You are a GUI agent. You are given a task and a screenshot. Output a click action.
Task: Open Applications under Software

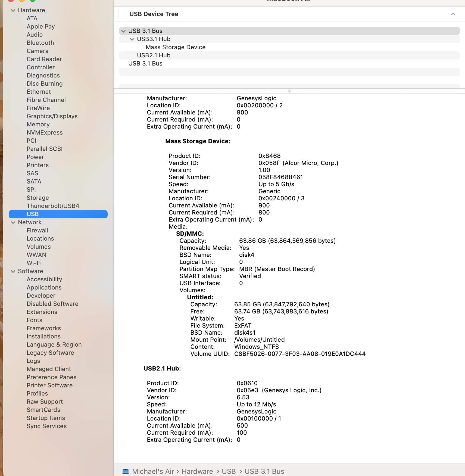pyautogui.click(x=44, y=288)
